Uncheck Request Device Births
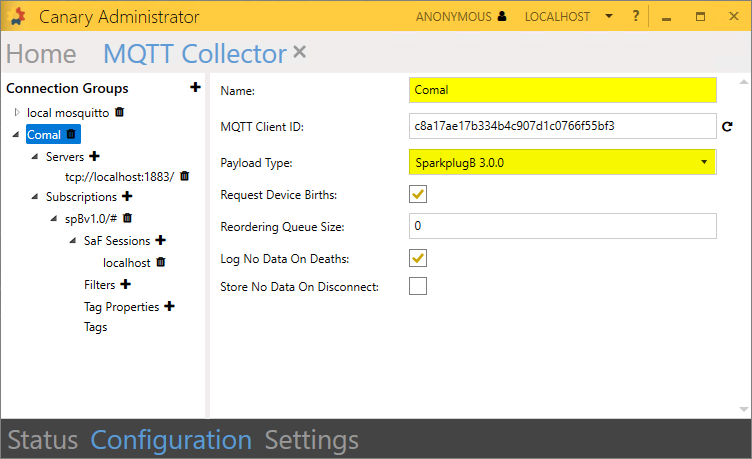Screen dimensions: 752x459 pyautogui.click(x=418, y=194)
